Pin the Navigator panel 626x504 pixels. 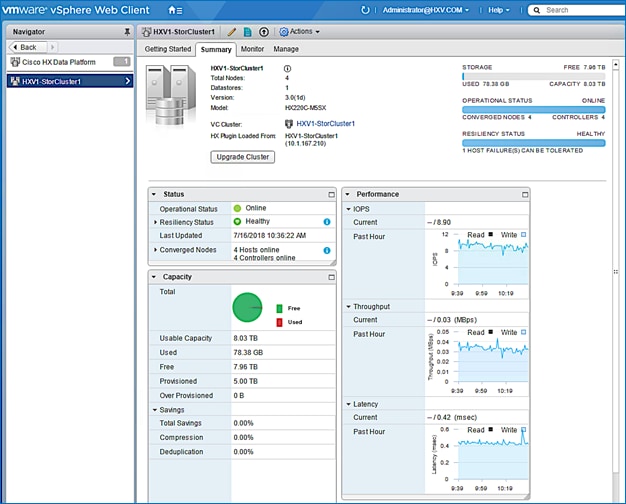point(127,32)
